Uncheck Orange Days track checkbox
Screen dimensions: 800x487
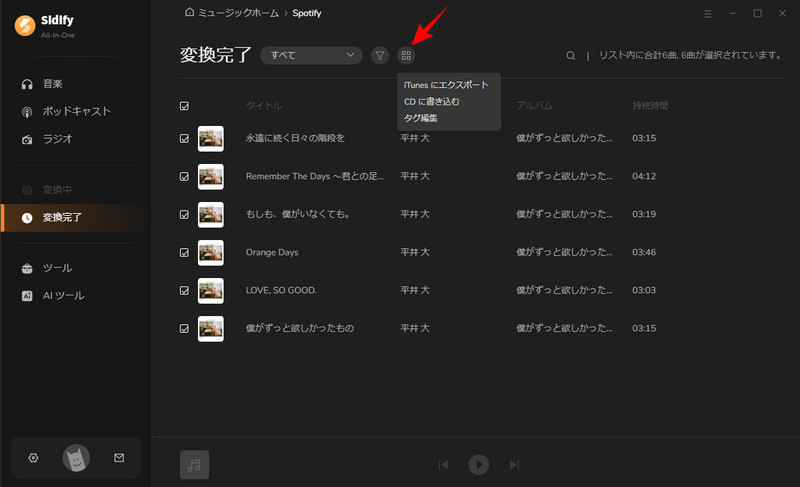click(184, 252)
